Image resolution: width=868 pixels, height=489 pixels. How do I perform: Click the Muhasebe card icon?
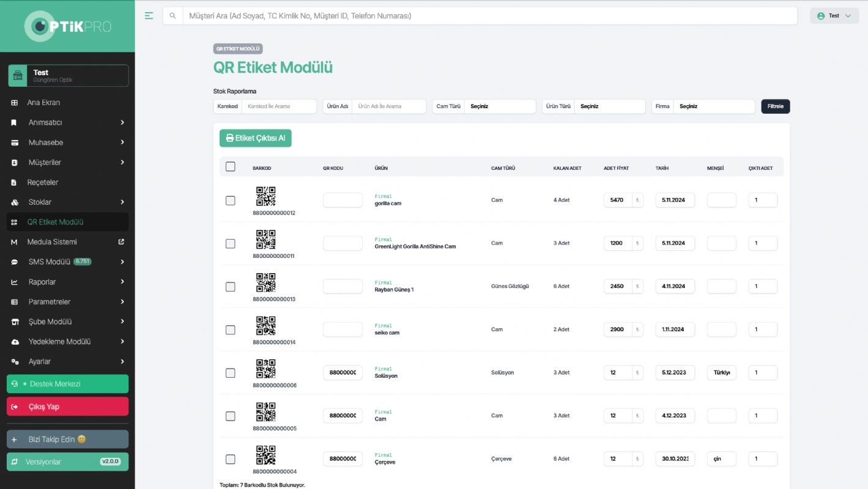[15, 142]
